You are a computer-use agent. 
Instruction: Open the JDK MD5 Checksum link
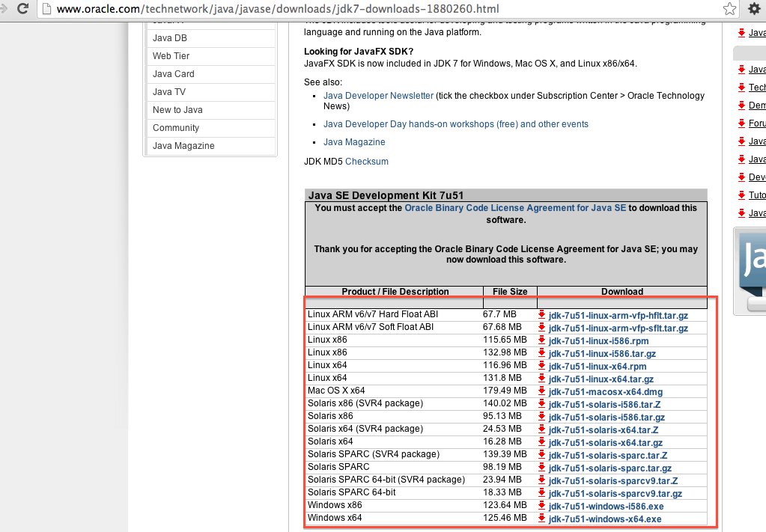point(367,162)
